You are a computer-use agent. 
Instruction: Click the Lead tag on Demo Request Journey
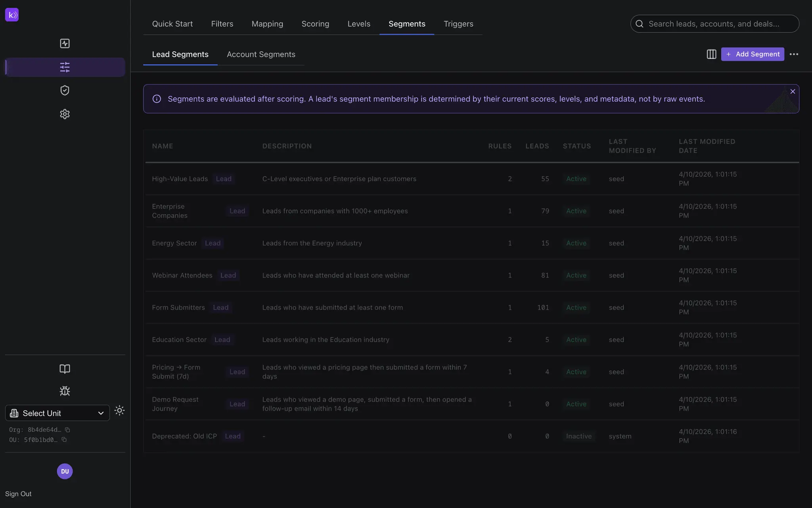click(237, 404)
